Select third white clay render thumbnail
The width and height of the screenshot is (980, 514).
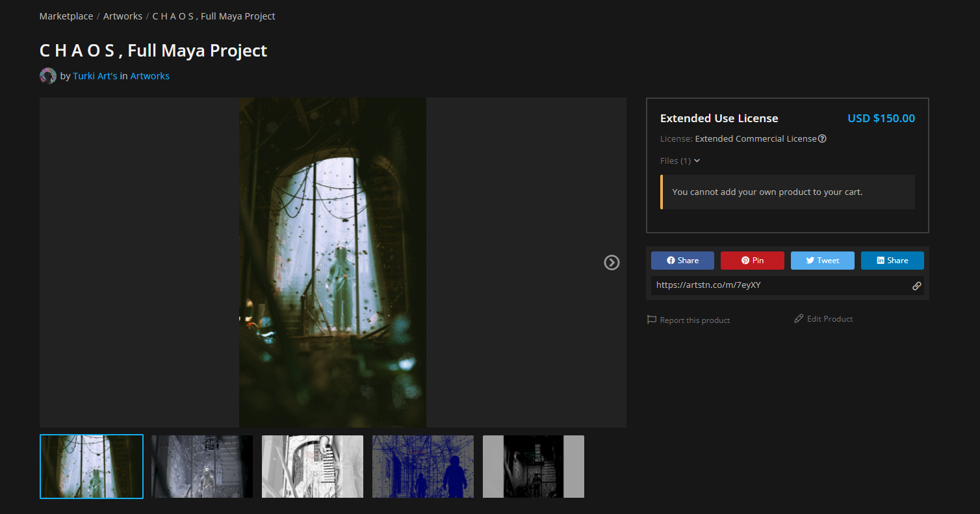313,467
